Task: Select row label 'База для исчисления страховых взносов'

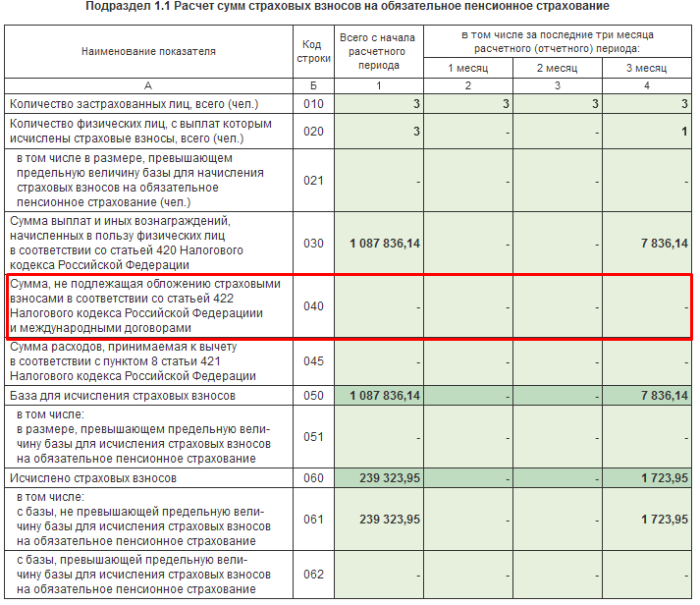Action: [123, 396]
